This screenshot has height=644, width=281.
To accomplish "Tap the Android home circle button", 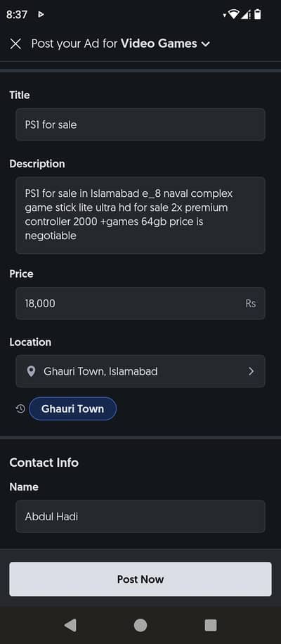I will 140,625.
